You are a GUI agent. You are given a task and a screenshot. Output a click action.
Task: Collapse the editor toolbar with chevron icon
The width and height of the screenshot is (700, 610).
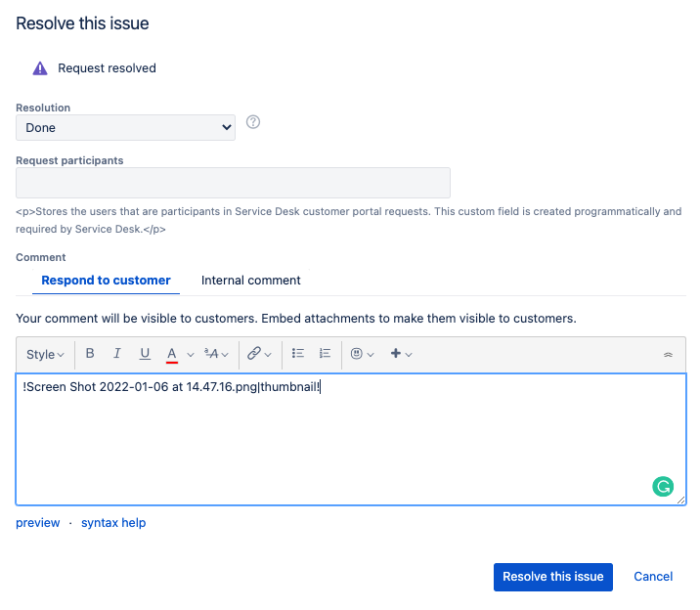click(669, 355)
